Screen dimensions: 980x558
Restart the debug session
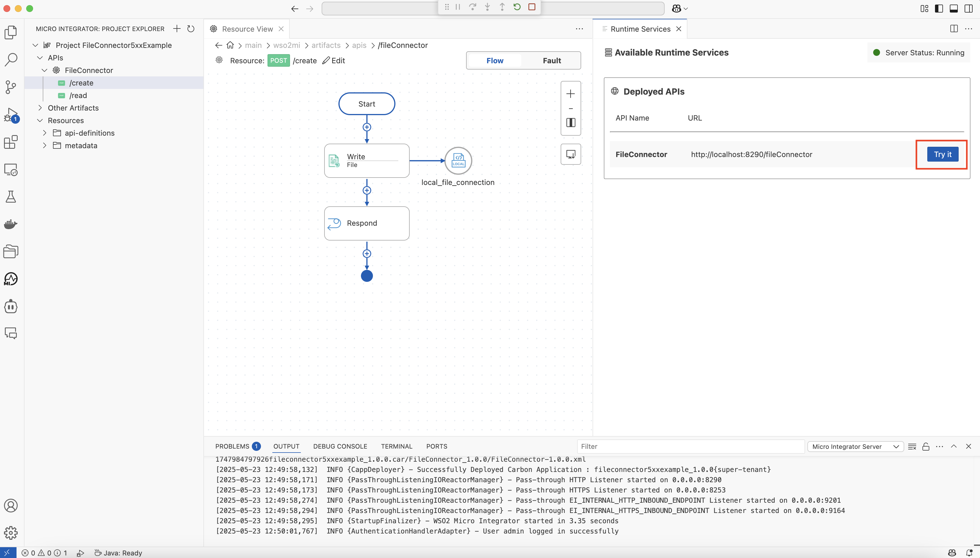click(x=517, y=7)
